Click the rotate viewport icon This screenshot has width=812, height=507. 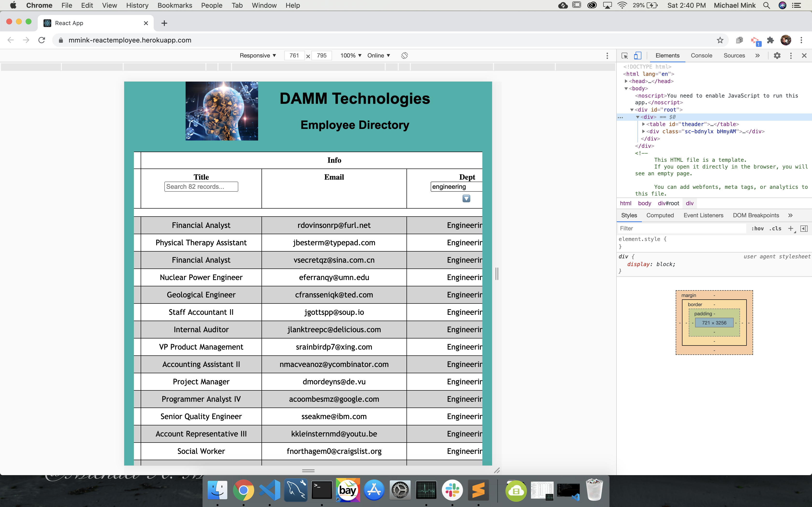[404, 56]
